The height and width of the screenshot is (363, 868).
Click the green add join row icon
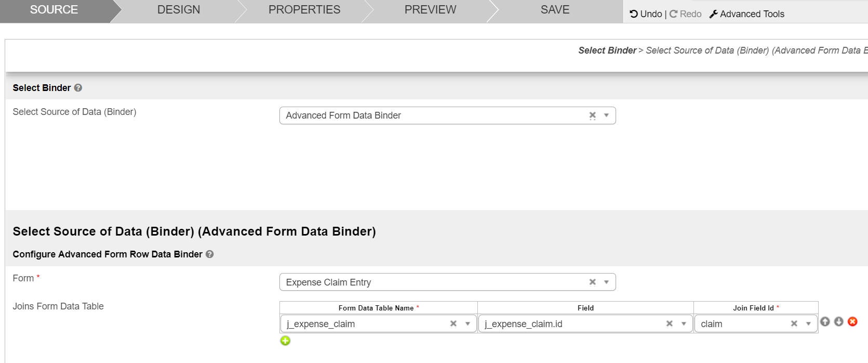click(285, 341)
